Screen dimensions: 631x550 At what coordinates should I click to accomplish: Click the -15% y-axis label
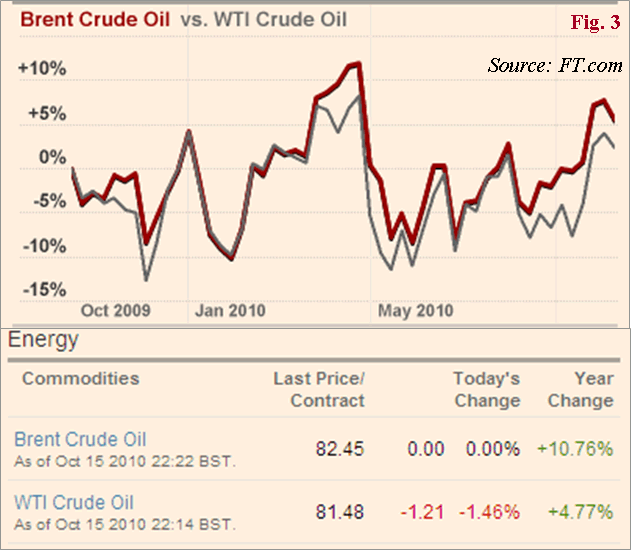tap(42, 290)
